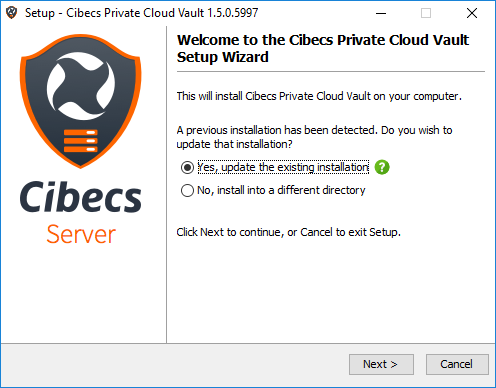Click the small Cibecs shield title-bar icon
Screen dimensions: 496x388
click(12, 13)
